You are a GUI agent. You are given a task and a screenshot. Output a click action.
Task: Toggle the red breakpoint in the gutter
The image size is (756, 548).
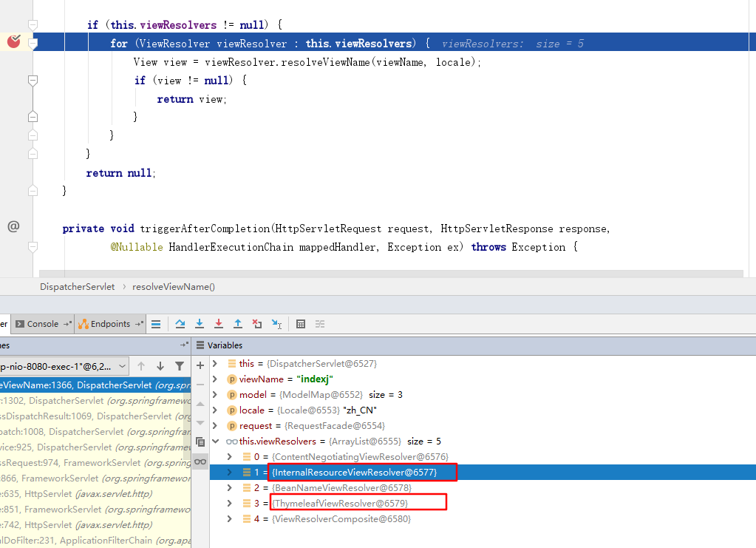13,42
